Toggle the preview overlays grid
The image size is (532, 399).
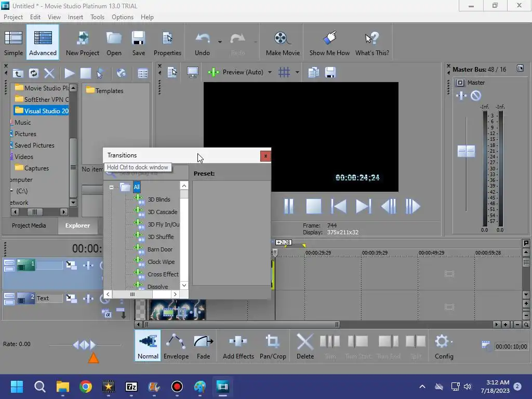tap(284, 72)
